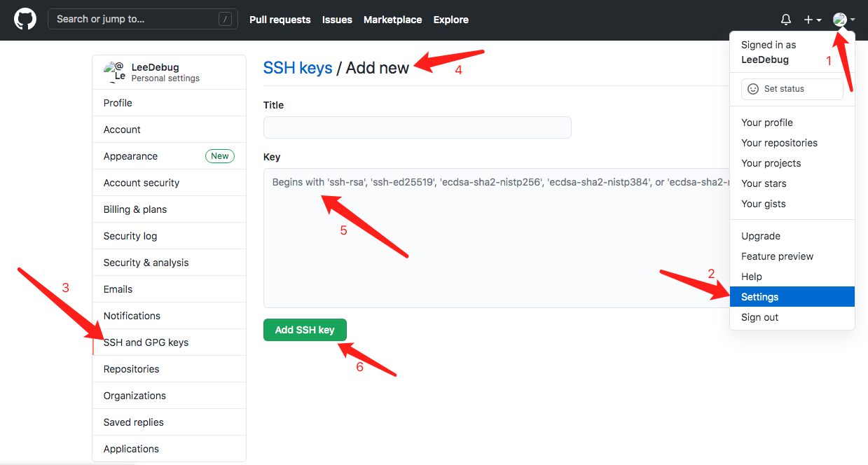
Task: Click the slash shortcut hint in the search box
Action: click(x=225, y=19)
